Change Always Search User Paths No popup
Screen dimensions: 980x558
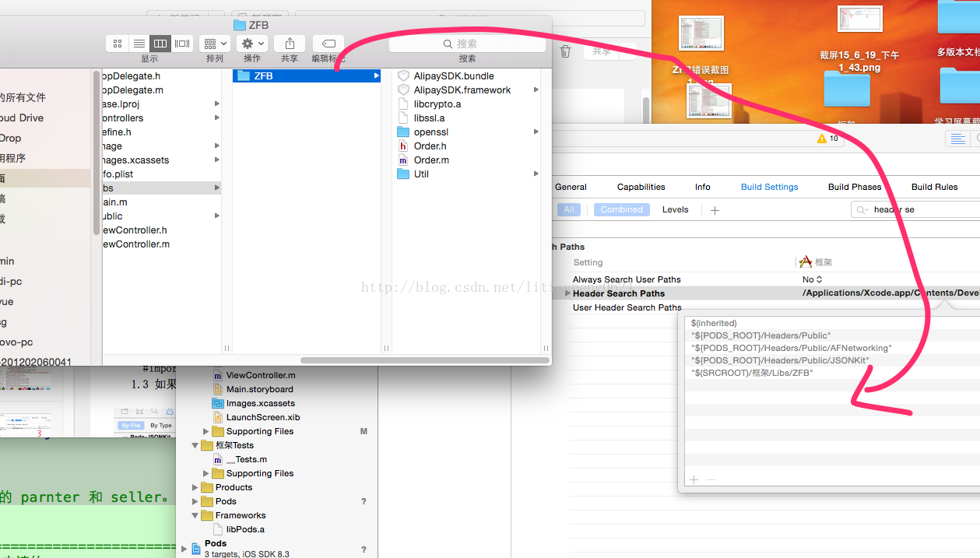812,279
